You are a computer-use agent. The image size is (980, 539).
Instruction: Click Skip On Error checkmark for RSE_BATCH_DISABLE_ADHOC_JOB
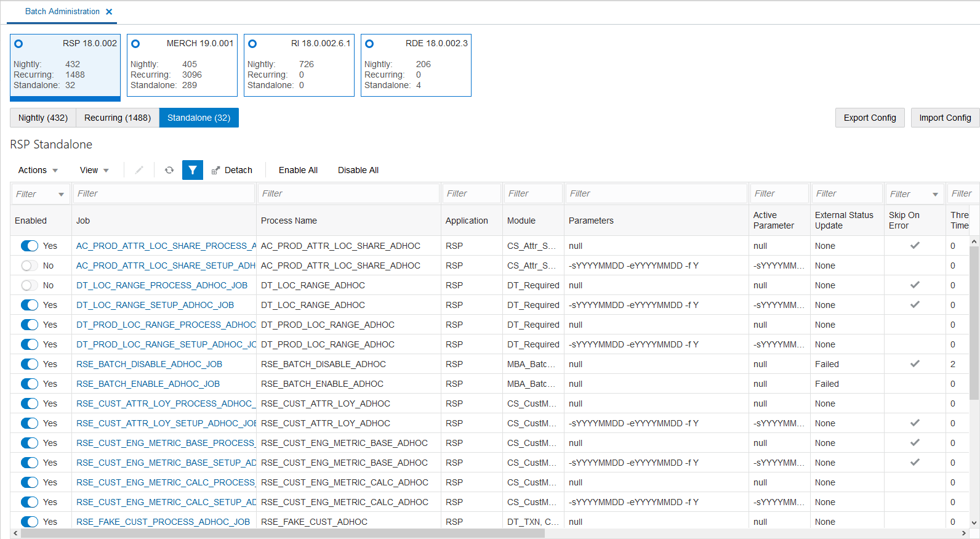coord(915,363)
